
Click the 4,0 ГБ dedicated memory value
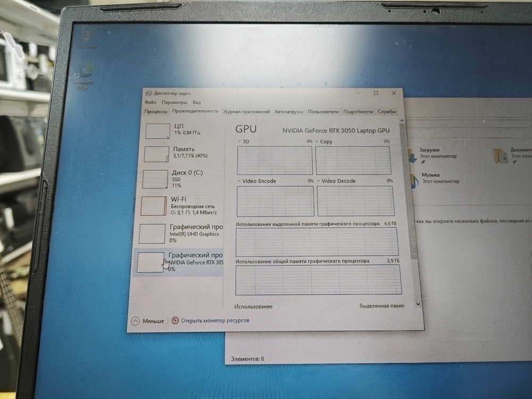pos(390,223)
